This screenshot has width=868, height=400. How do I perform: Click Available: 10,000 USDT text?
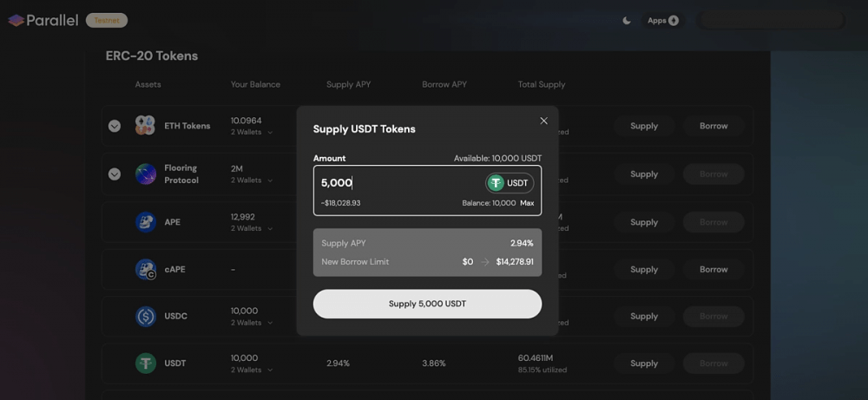click(497, 158)
